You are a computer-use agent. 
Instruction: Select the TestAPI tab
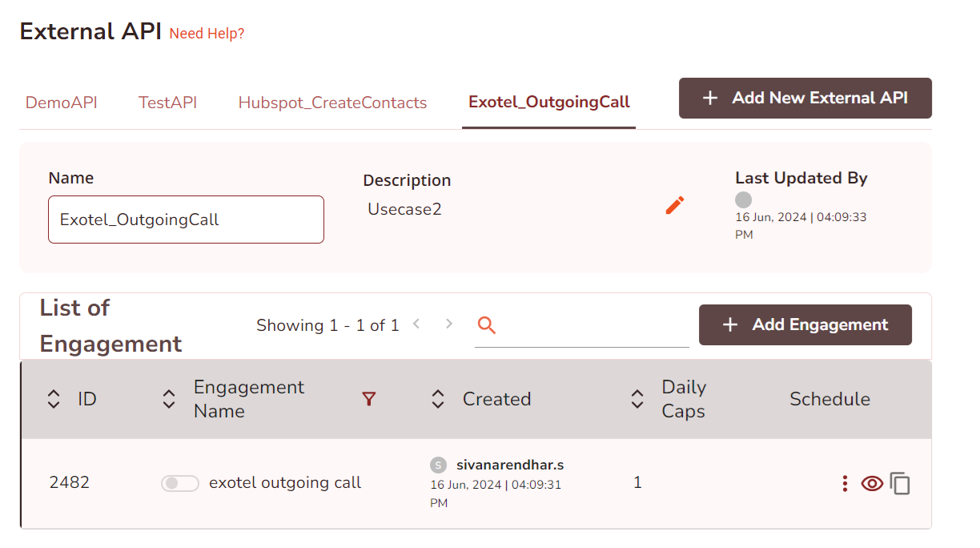tap(167, 103)
